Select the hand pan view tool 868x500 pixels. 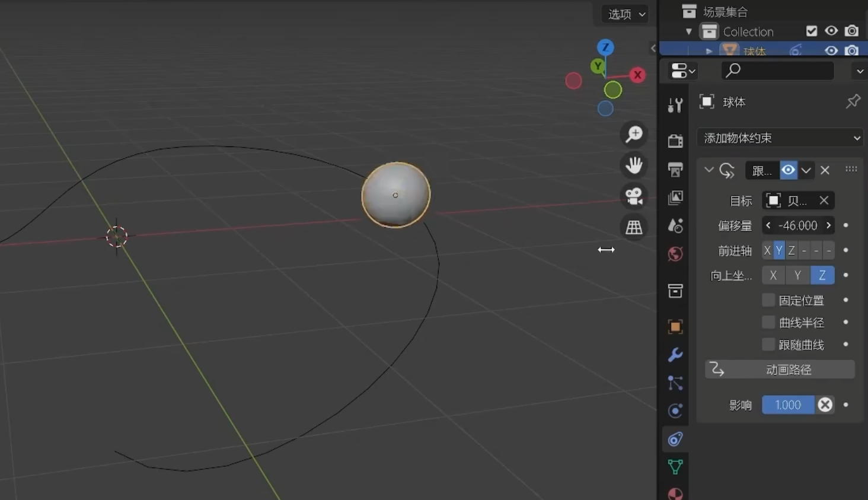[634, 165]
